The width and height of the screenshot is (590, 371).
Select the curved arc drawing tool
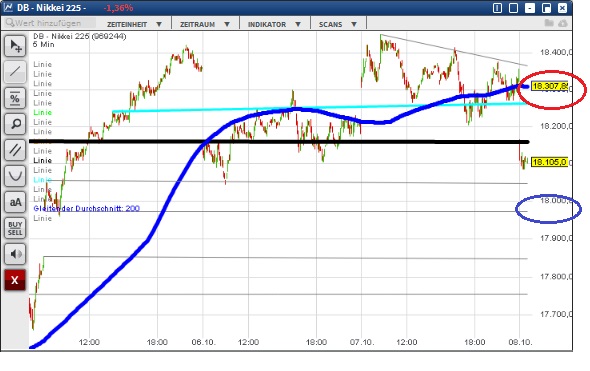tap(15, 176)
